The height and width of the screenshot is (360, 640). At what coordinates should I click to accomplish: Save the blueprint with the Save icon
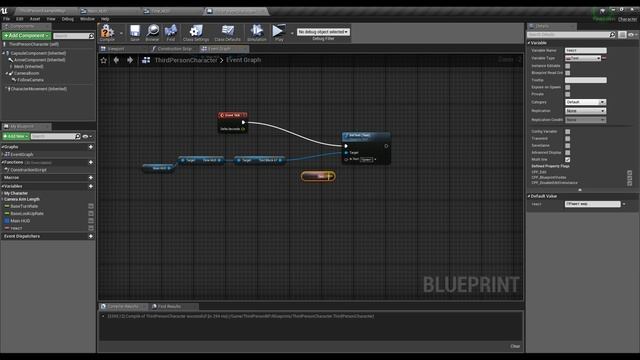[x=135, y=33]
